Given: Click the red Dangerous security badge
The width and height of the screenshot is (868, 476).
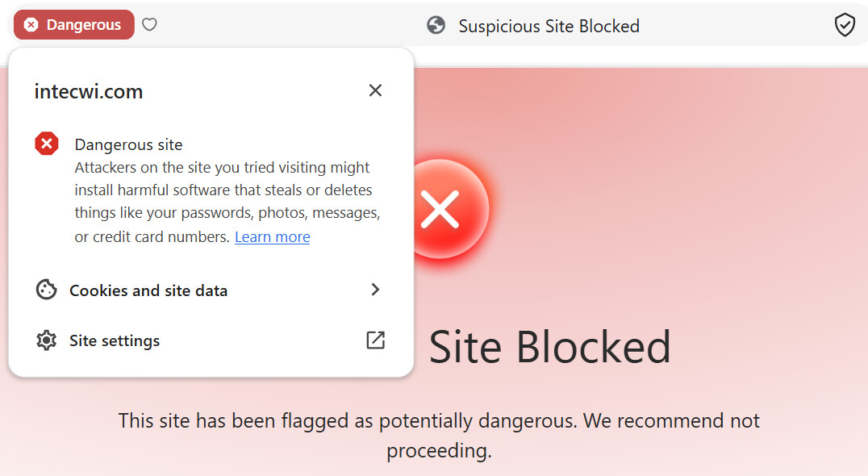Looking at the screenshot, I should point(74,25).
